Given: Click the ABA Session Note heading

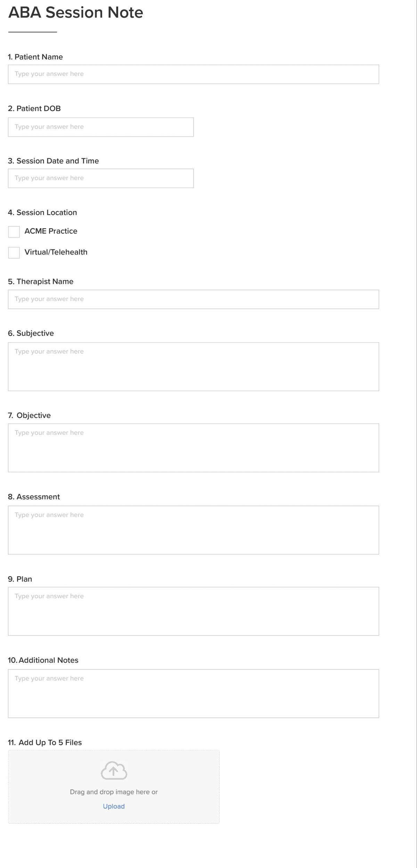Looking at the screenshot, I should (75, 13).
